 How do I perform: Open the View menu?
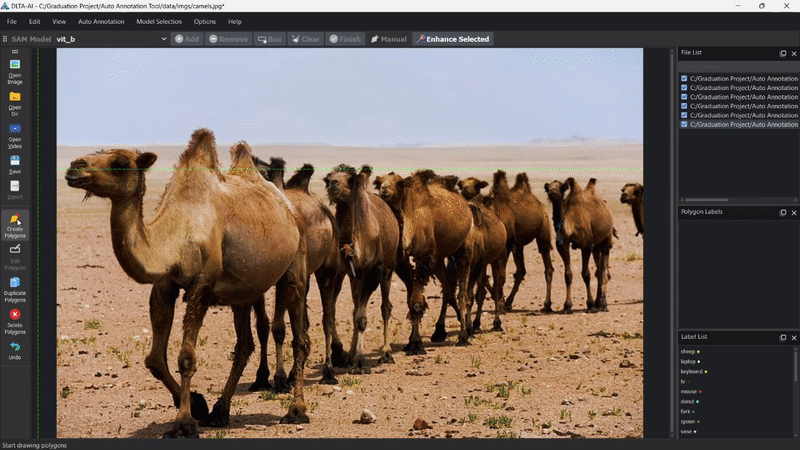pos(59,21)
